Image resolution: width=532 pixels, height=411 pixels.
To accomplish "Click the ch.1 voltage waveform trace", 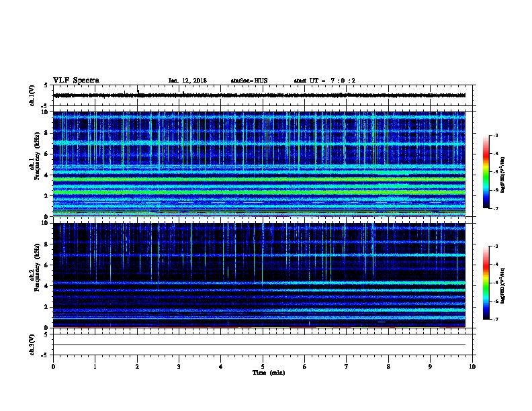I will click(259, 95).
